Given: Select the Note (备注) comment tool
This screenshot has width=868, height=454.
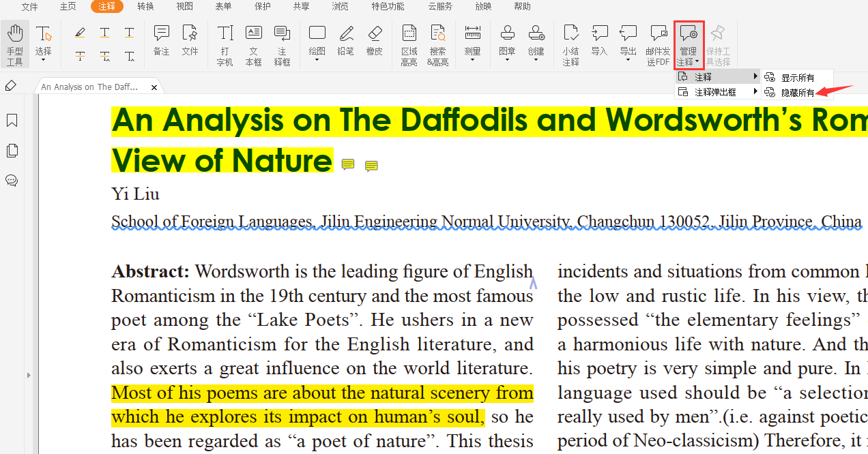Looking at the screenshot, I should click(x=161, y=41).
